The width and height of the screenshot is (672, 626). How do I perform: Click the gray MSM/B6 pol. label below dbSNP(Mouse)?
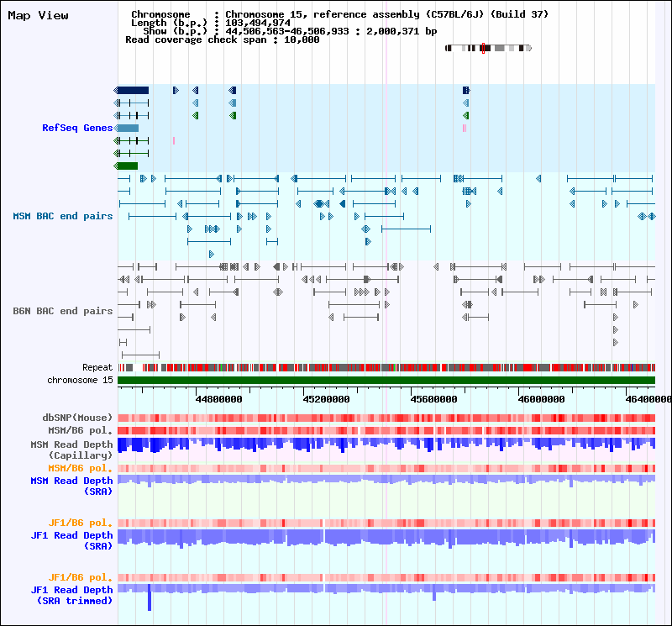click(x=80, y=430)
